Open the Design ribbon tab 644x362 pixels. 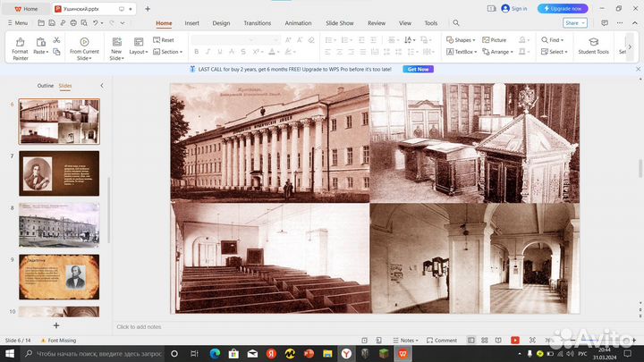pyautogui.click(x=221, y=23)
